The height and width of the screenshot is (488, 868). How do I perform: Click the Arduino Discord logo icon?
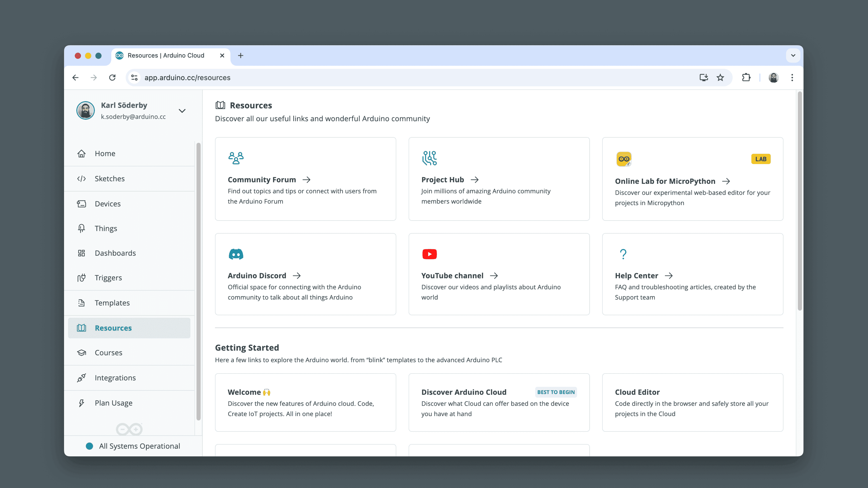(236, 254)
